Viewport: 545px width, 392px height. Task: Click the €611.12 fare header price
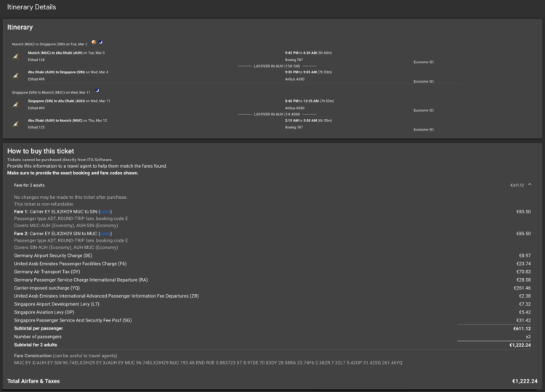pos(517,185)
